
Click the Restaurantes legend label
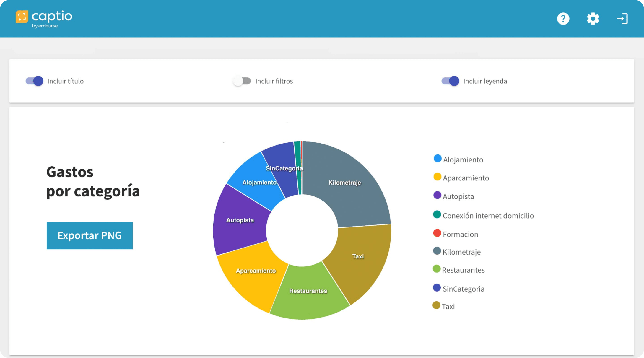point(463,270)
